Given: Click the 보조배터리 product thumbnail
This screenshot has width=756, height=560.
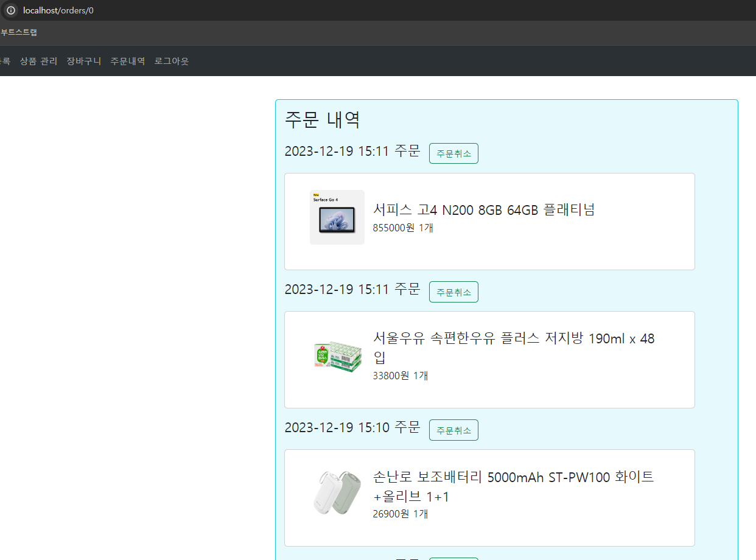Looking at the screenshot, I should tap(337, 494).
